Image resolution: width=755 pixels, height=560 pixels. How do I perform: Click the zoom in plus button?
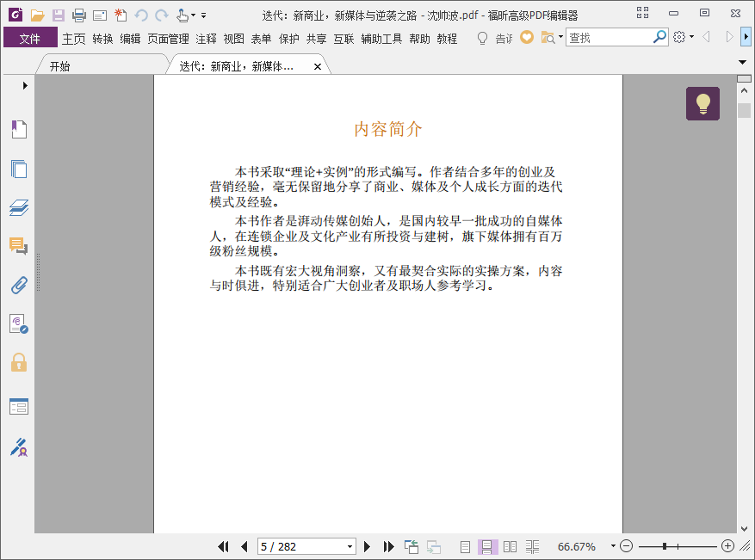727,546
